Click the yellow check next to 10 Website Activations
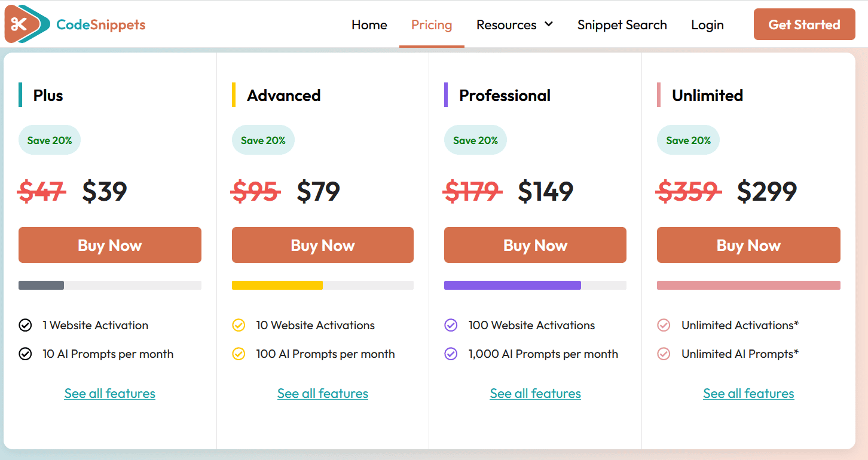The image size is (868, 460). click(239, 325)
